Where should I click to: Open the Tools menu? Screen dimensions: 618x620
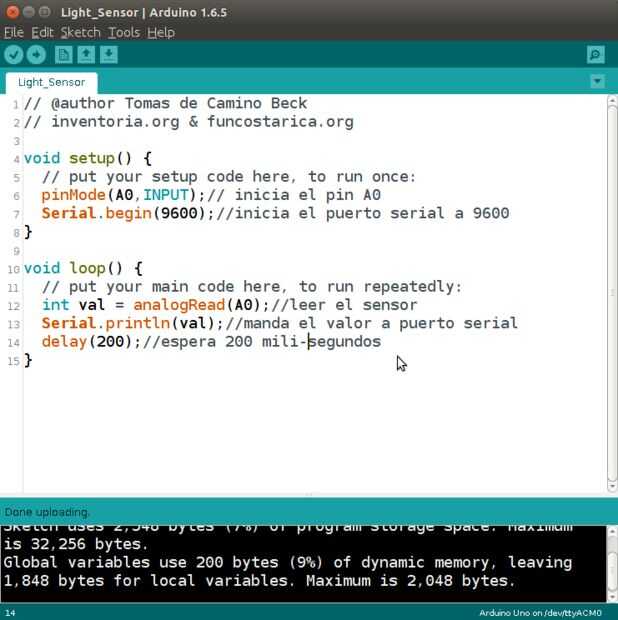(124, 32)
